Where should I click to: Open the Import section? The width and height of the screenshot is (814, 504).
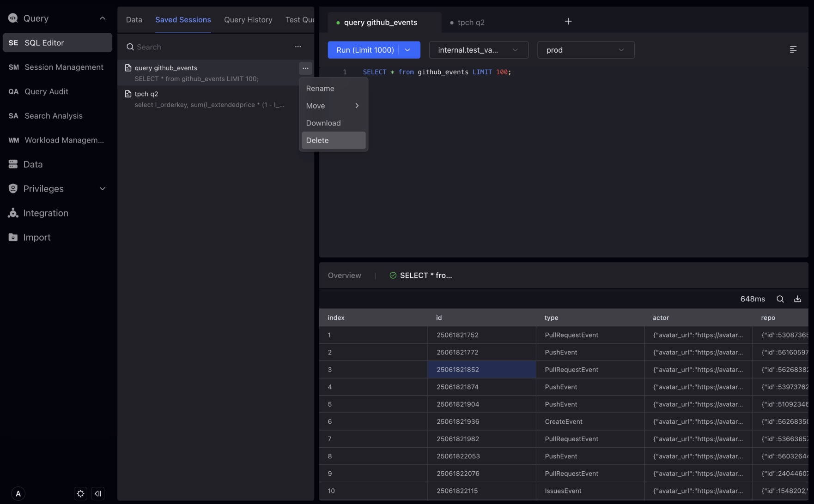(37, 237)
